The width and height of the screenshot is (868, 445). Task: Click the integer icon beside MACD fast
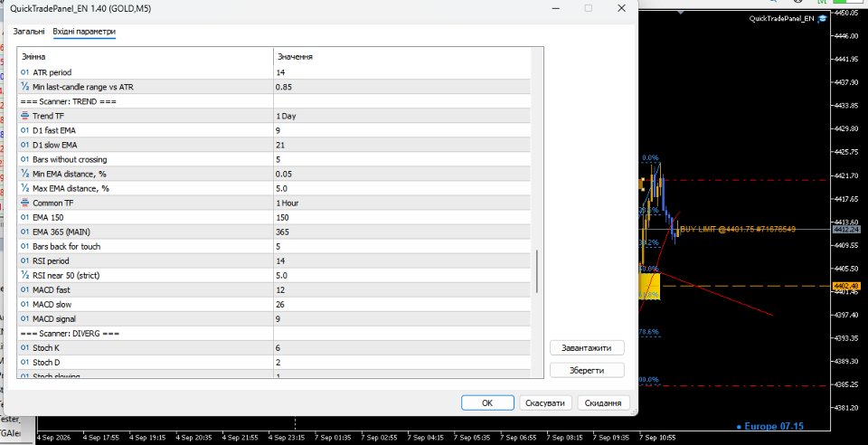tap(25, 290)
